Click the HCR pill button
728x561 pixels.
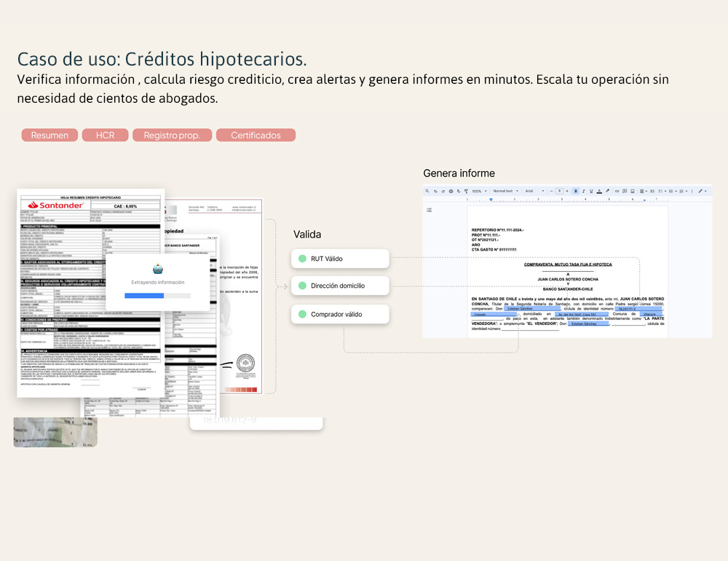[105, 136]
